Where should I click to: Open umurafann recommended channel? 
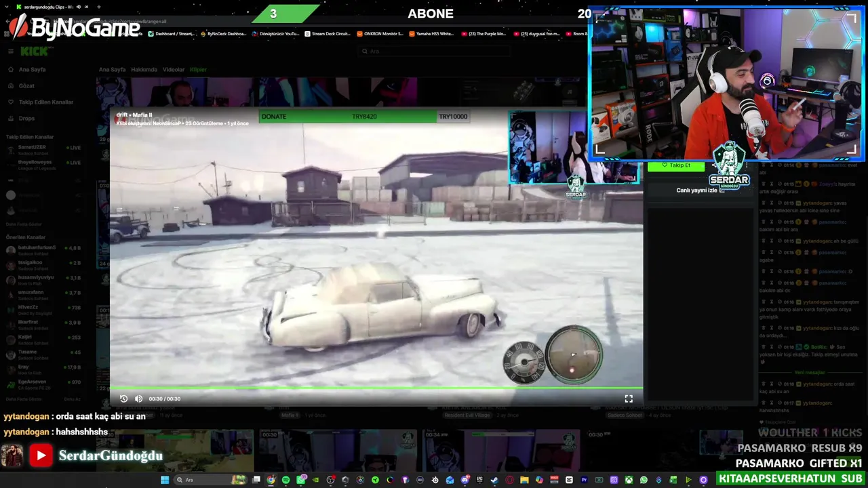pyautogui.click(x=43, y=294)
